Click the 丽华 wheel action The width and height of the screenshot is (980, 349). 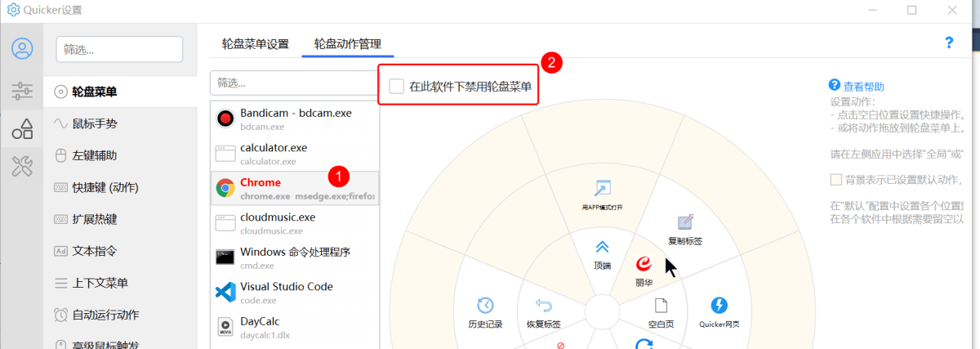coord(644,271)
